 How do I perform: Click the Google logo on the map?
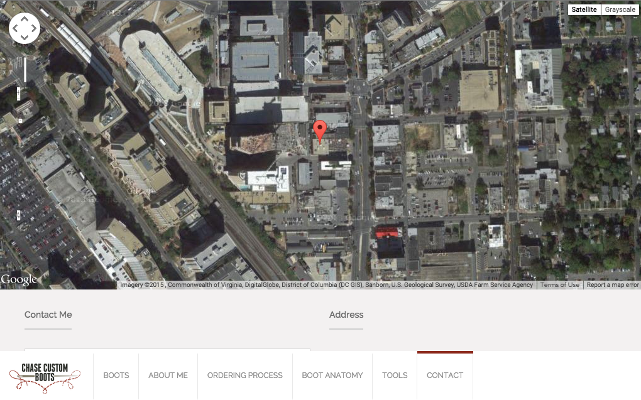point(19,280)
